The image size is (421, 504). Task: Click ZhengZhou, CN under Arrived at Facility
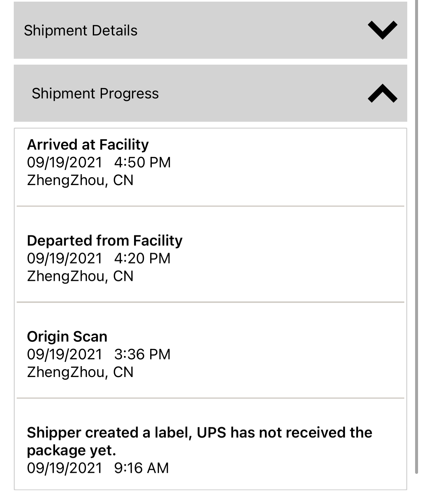(80, 180)
